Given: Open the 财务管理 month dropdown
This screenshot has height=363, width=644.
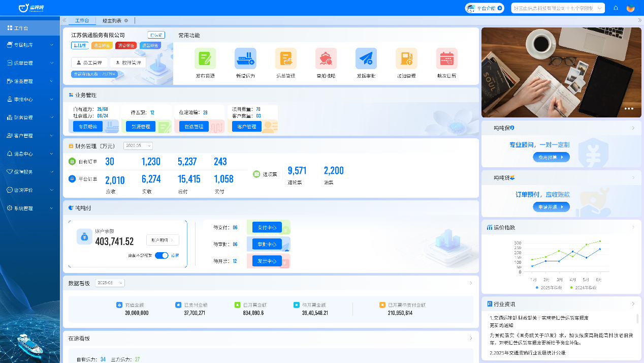Looking at the screenshot, I should [x=138, y=146].
